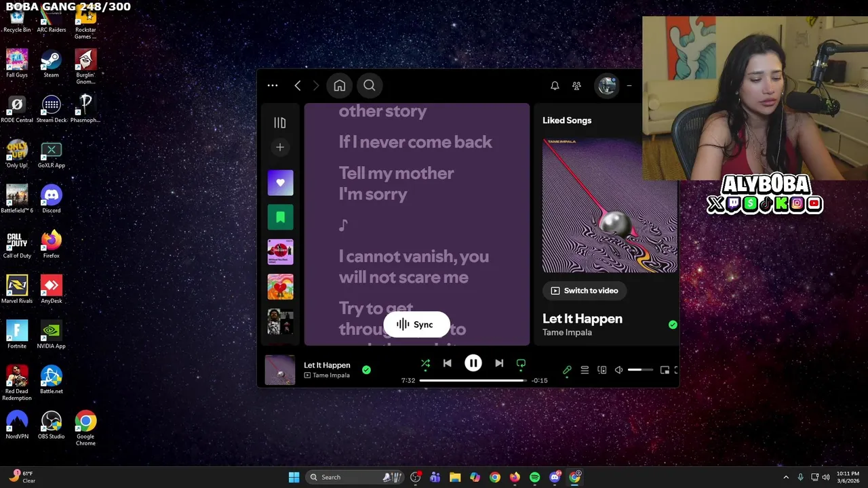Open Liked Songs header in Now Playing panel
The height and width of the screenshot is (488, 868).
[567, 121]
